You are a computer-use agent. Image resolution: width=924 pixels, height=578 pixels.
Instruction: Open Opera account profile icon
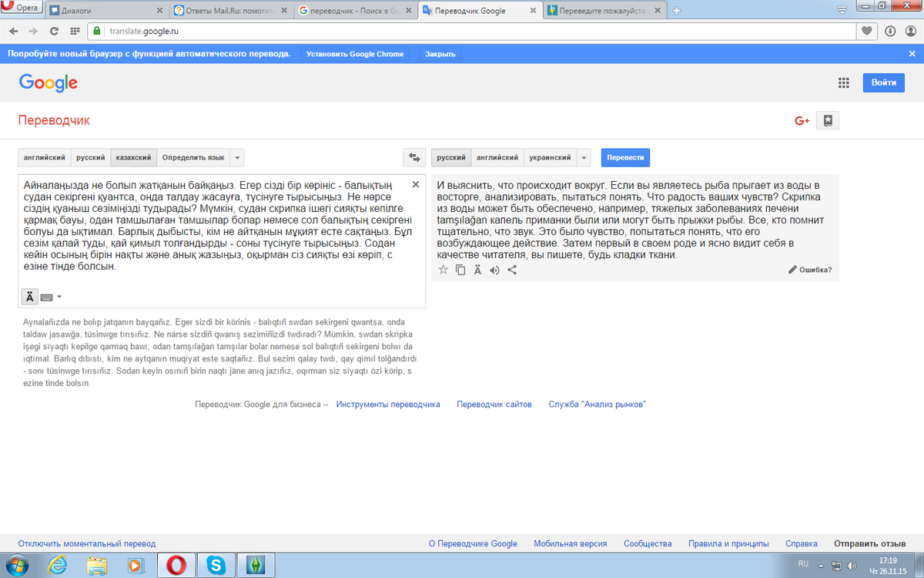pos(909,31)
